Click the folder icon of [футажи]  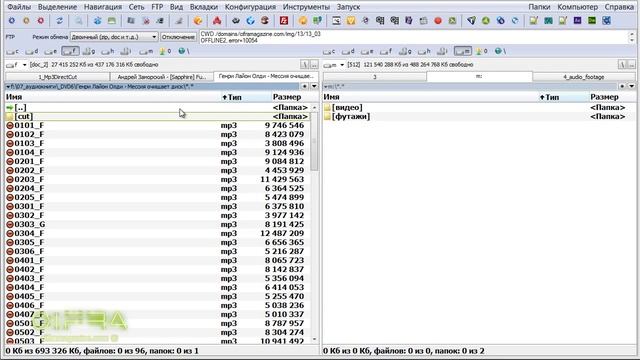pyautogui.click(x=327, y=116)
